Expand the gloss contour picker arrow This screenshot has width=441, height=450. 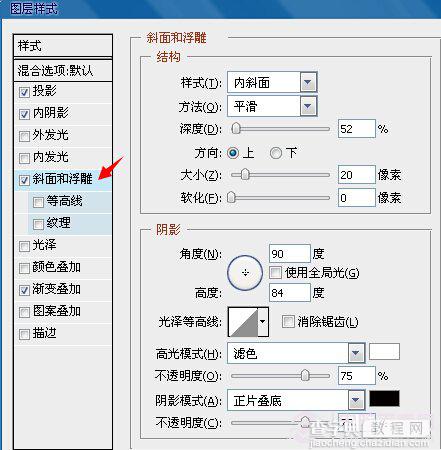(x=263, y=322)
